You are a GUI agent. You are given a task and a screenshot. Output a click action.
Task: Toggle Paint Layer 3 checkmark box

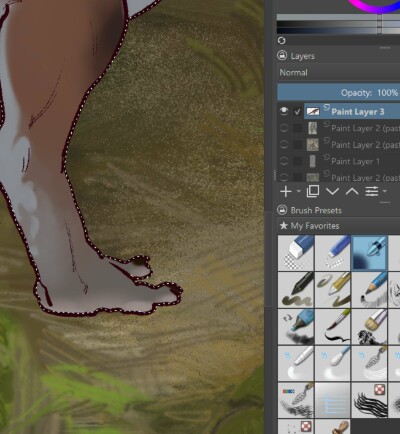point(297,112)
